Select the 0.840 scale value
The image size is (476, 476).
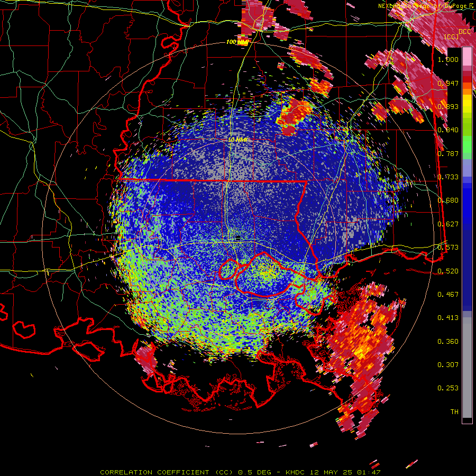(x=448, y=130)
